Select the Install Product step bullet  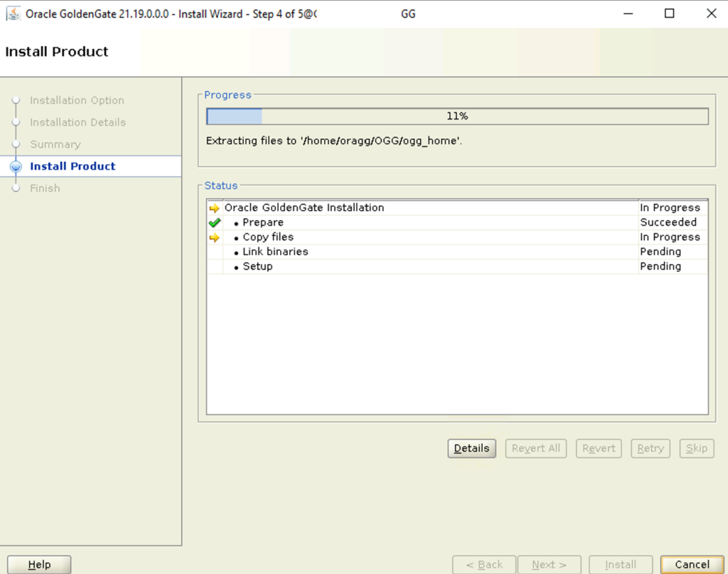click(16, 166)
